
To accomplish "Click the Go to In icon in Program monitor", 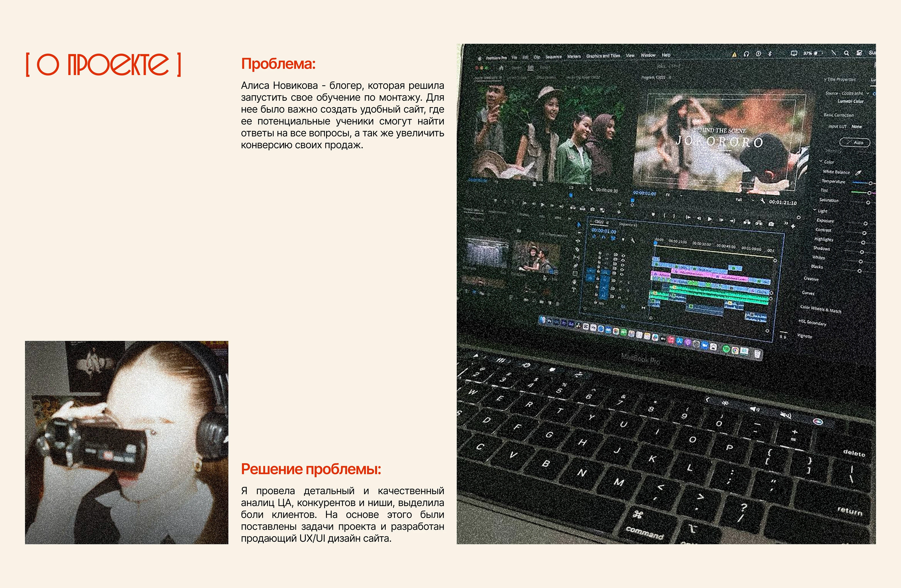I will tap(688, 218).
